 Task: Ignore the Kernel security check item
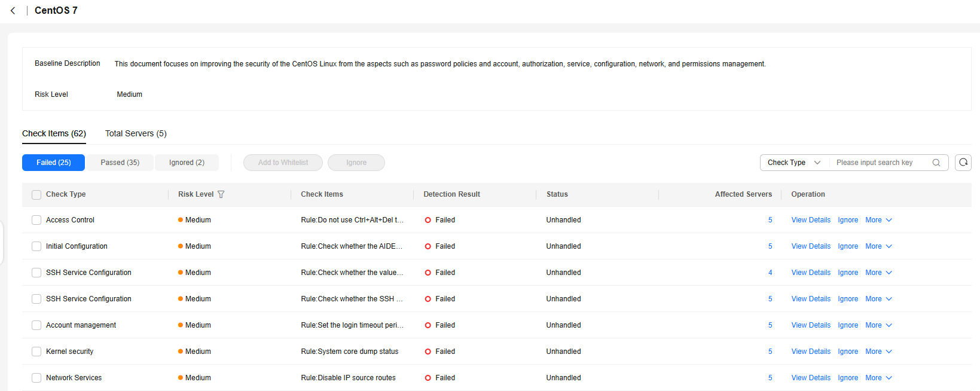click(x=848, y=352)
